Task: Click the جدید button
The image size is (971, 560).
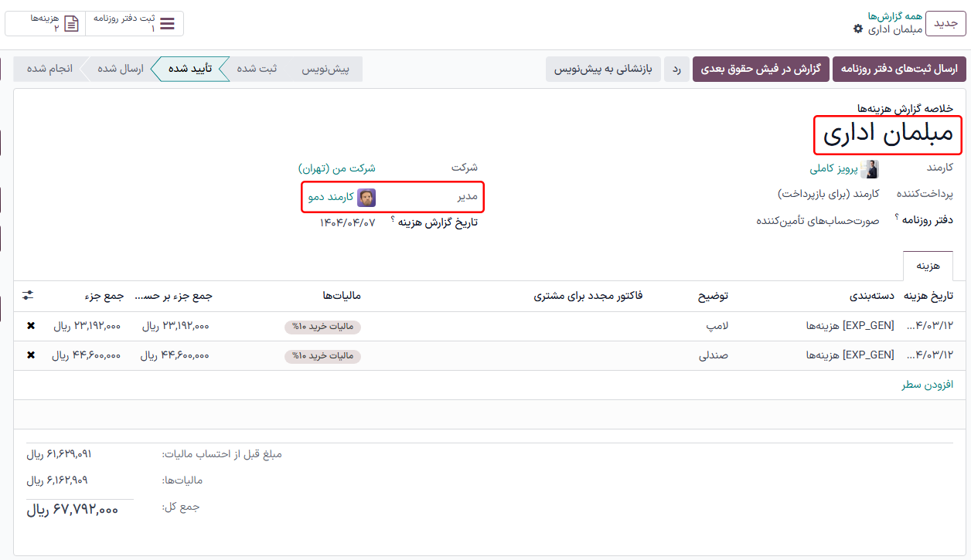Action: [945, 23]
